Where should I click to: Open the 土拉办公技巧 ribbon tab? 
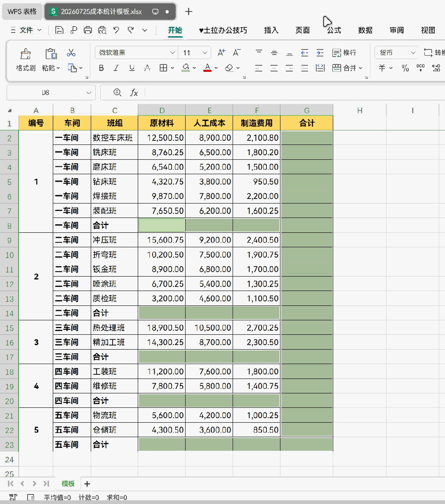click(x=223, y=30)
